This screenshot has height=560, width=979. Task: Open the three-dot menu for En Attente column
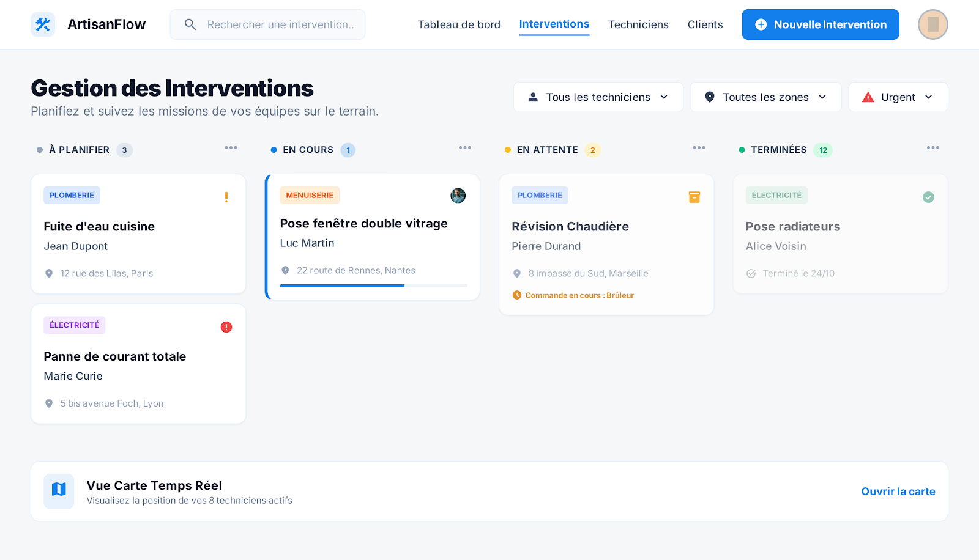pyautogui.click(x=699, y=148)
